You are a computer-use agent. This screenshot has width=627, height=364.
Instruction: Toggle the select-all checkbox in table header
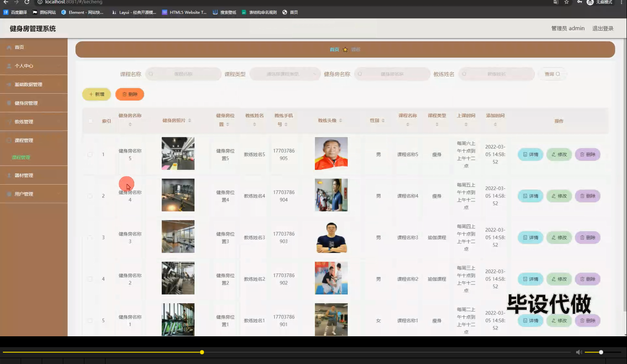pos(91,121)
